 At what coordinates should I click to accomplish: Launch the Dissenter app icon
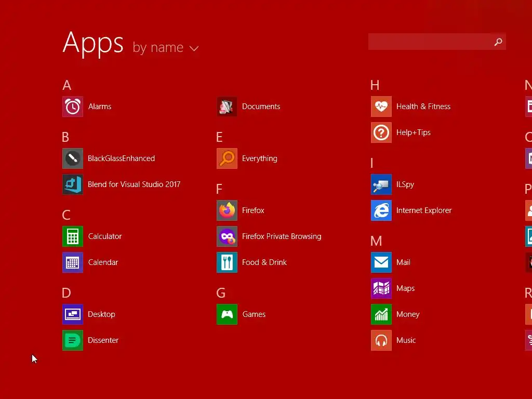tap(73, 340)
